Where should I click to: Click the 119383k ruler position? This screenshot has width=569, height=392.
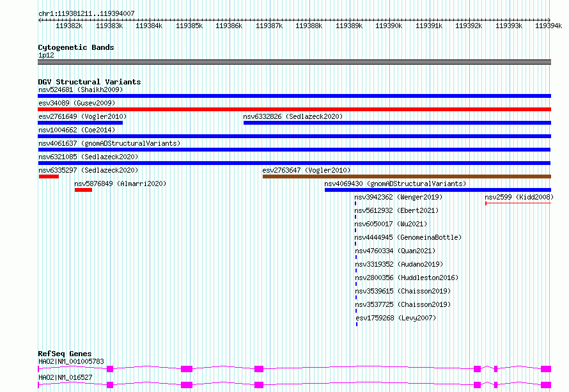click(109, 26)
